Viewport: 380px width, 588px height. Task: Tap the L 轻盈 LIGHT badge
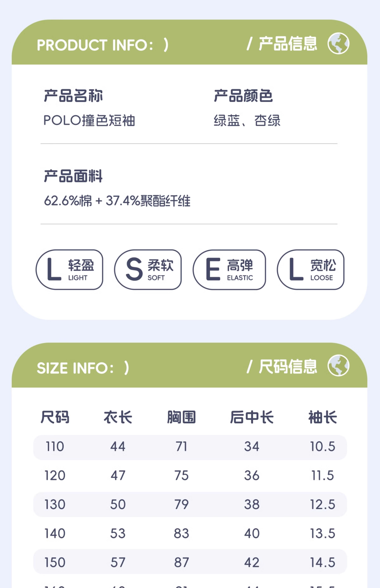pos(69,269)
